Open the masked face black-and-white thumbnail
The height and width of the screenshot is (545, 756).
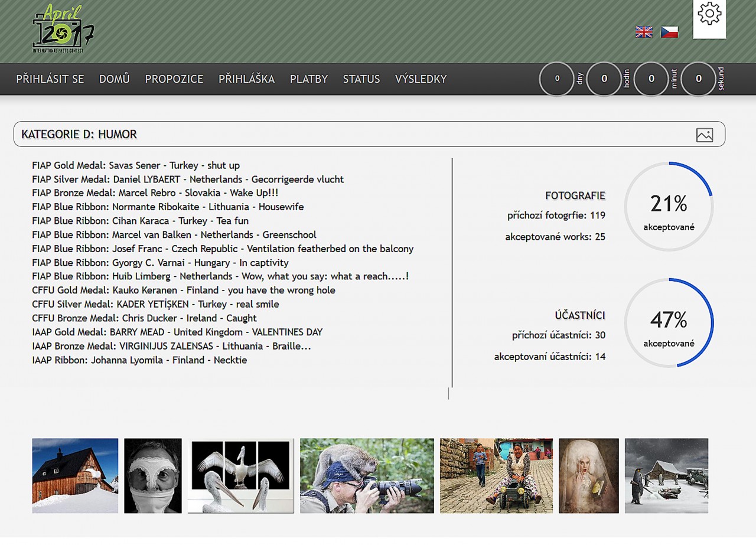pos(153,476)
